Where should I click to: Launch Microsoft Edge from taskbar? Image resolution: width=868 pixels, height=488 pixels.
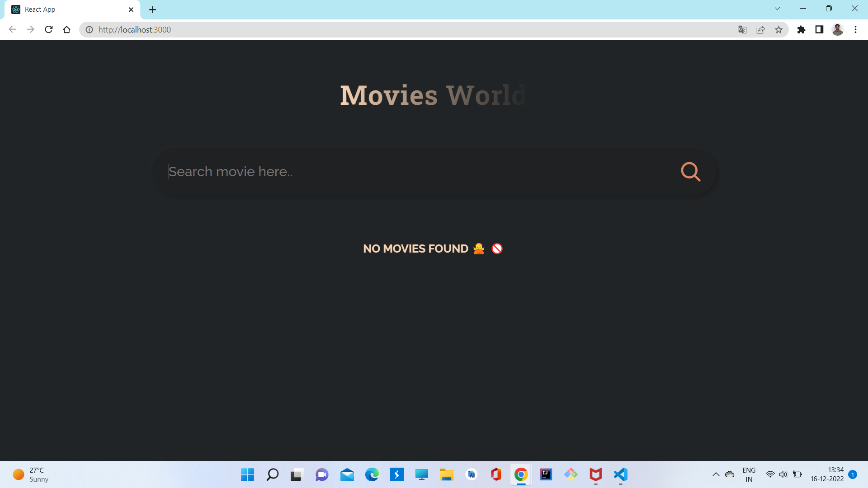[372, 474]
